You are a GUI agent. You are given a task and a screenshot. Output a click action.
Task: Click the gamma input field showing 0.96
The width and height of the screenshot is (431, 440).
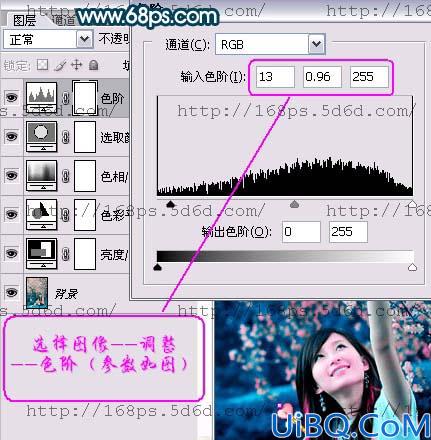click(322, 77)
